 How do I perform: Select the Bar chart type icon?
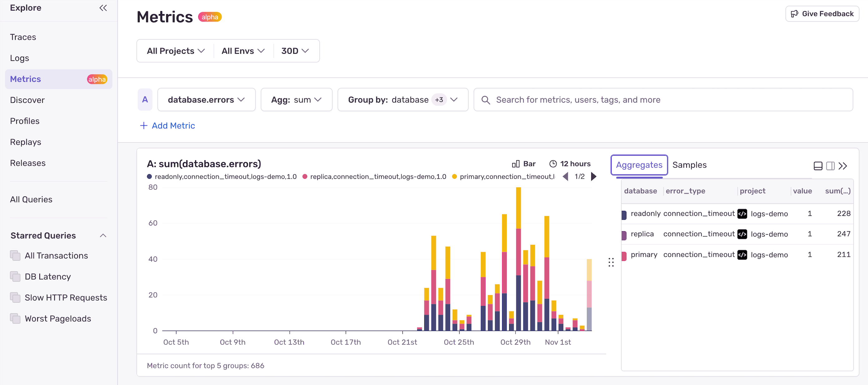(x=515, y=164)
